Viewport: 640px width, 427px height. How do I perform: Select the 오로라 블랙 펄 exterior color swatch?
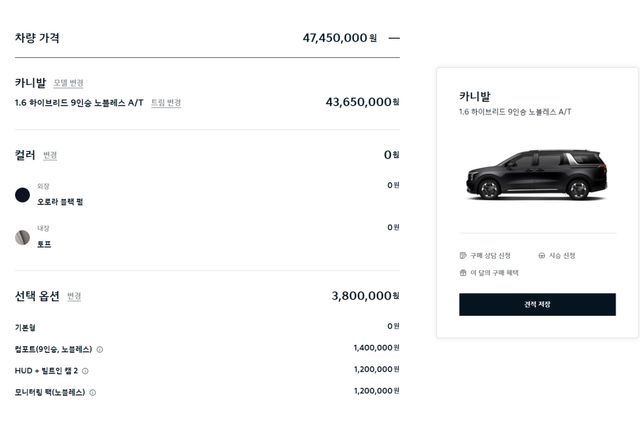point(22,195)
